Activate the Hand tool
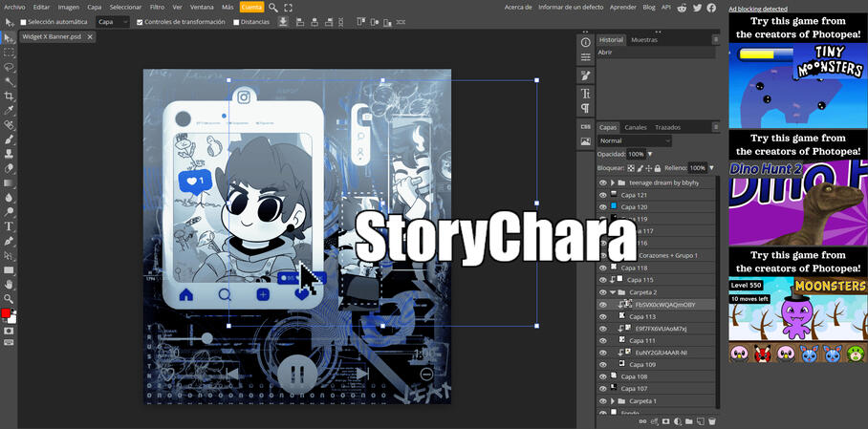 pyautogui.click(x=9, y=284)
